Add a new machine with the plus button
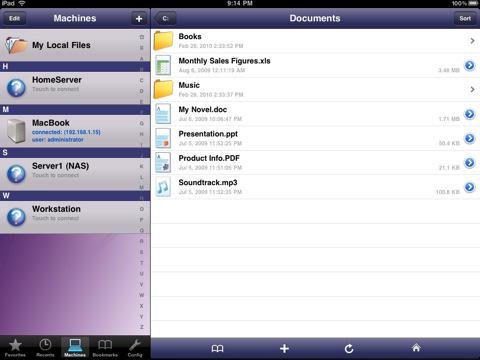Viewport: 480px width, 360px height. coord(139,19)
